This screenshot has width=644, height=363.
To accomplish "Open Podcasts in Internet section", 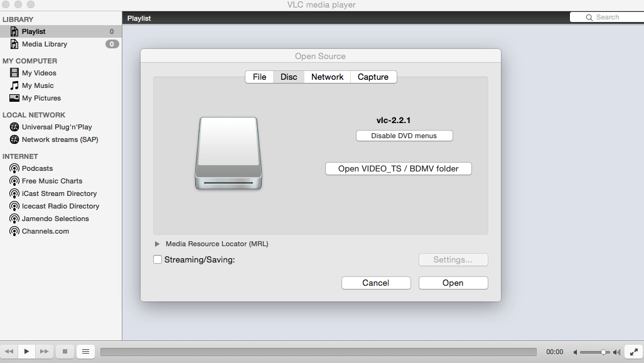I will 61,168.
